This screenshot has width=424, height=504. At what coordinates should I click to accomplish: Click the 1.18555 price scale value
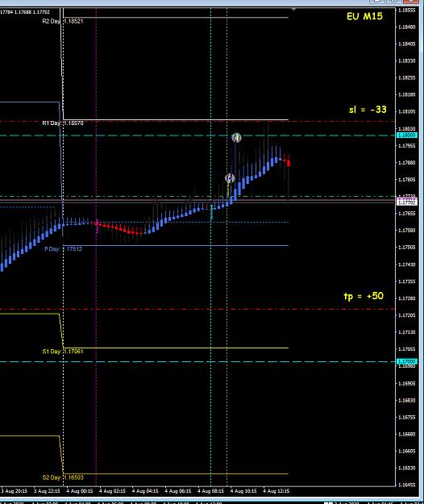(x=406, y=10)
